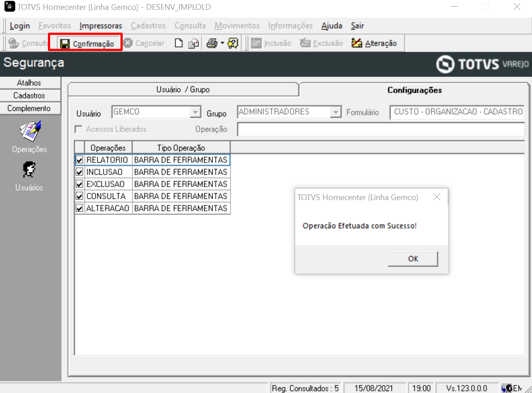Click the Operações column header

coord(108,148)
